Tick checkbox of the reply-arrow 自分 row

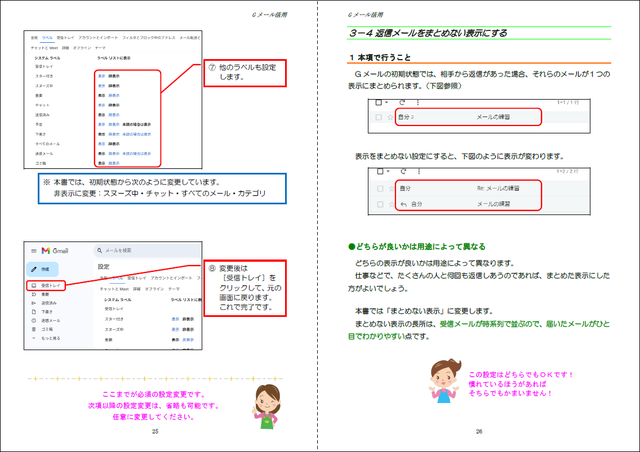[380, 204]
